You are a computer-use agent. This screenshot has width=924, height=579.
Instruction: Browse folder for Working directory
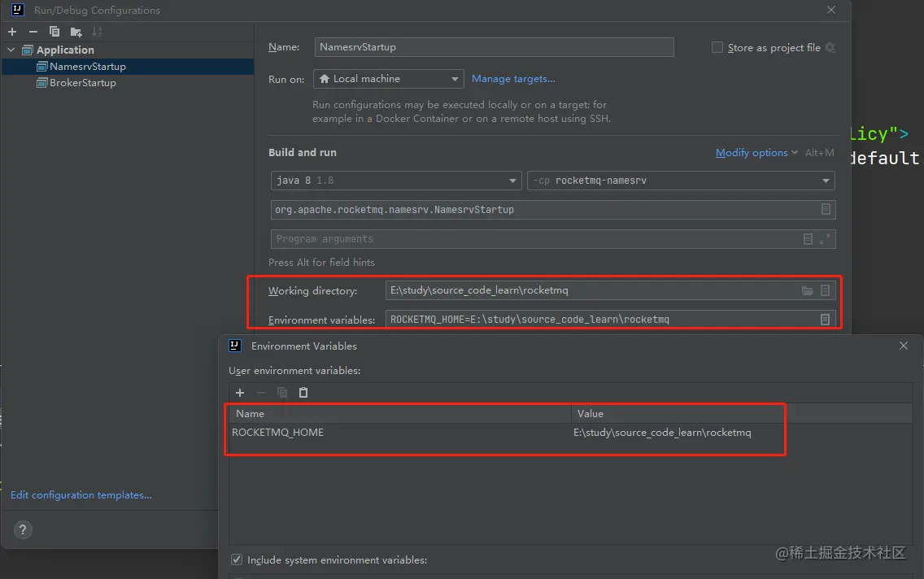pyautogui.click(x=808, y=290)
